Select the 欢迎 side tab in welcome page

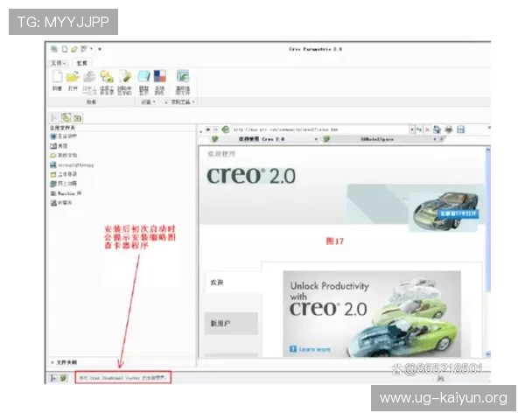[234, 283]
